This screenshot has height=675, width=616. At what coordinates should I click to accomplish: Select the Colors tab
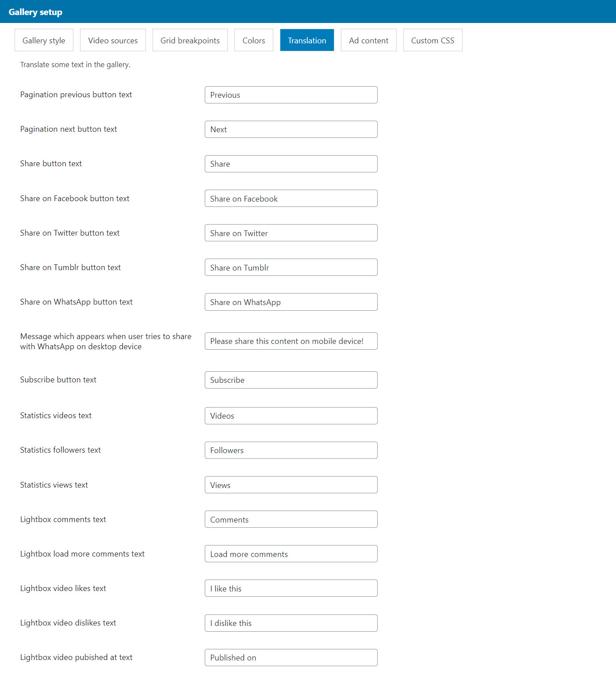[x=253, y=40]
